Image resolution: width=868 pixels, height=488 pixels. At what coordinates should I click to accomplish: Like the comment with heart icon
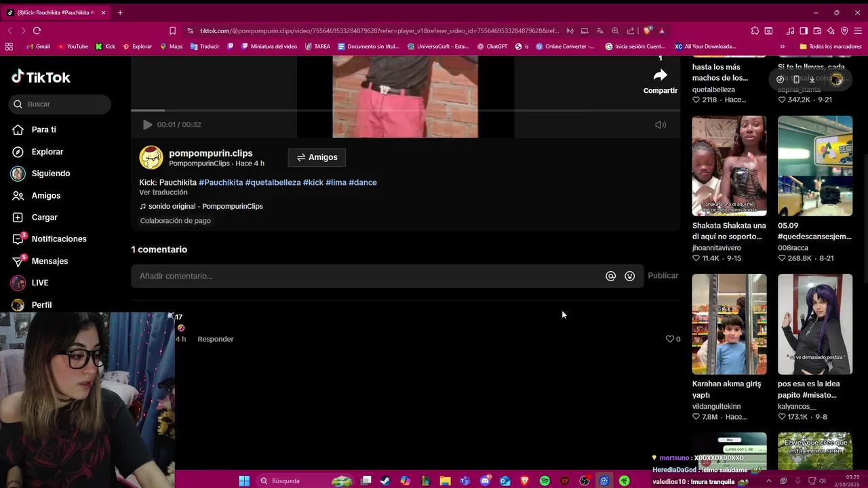(670, 339)
